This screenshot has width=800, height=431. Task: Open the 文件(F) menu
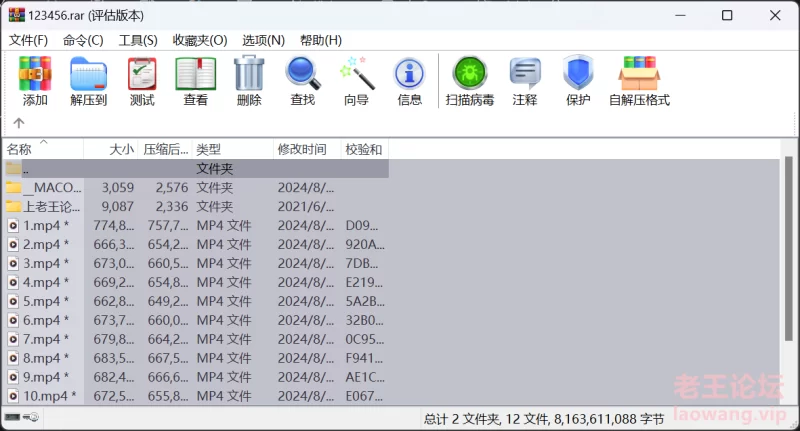click(29, 40)
